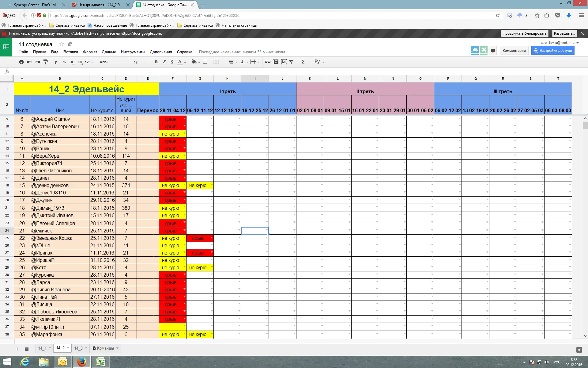Toggle strikethrough formatting
The image size is (588, 368).
172,62
